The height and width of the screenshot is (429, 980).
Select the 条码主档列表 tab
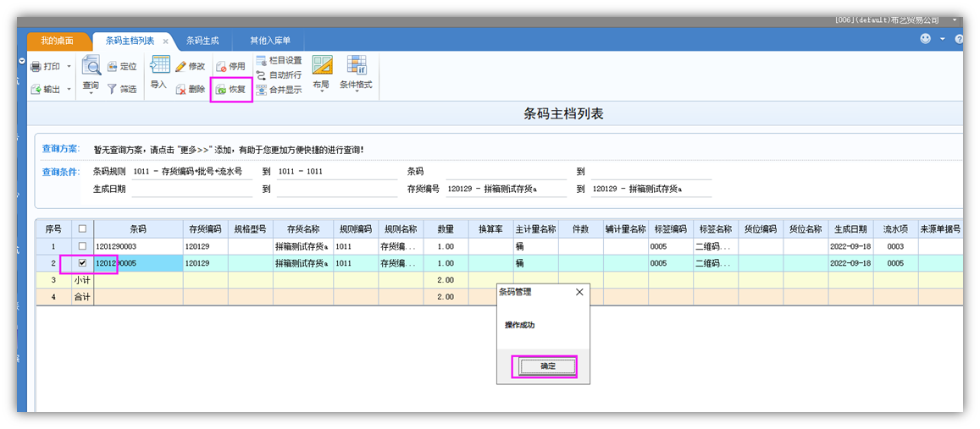tap(130, 41)
